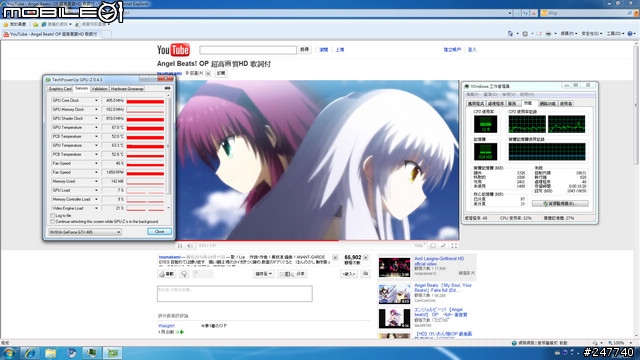Click the player pop-out window icon
Image resolution: width=640 pixels, height=360 pixels.
coord(433,246)
